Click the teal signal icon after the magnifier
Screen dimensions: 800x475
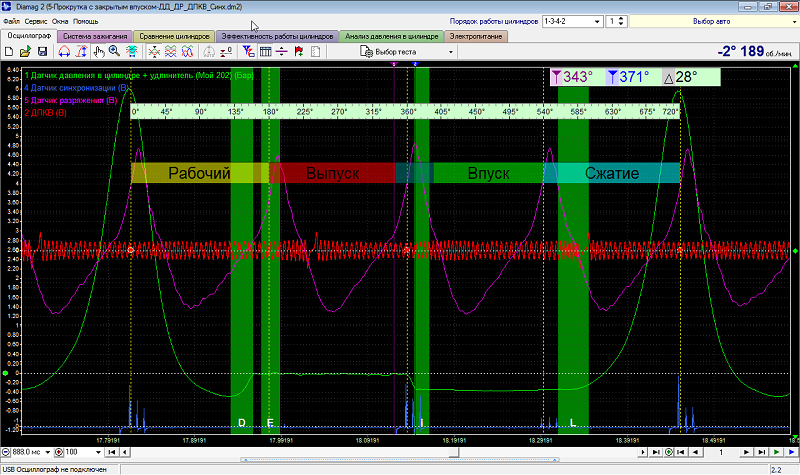[x=132, y=52]
